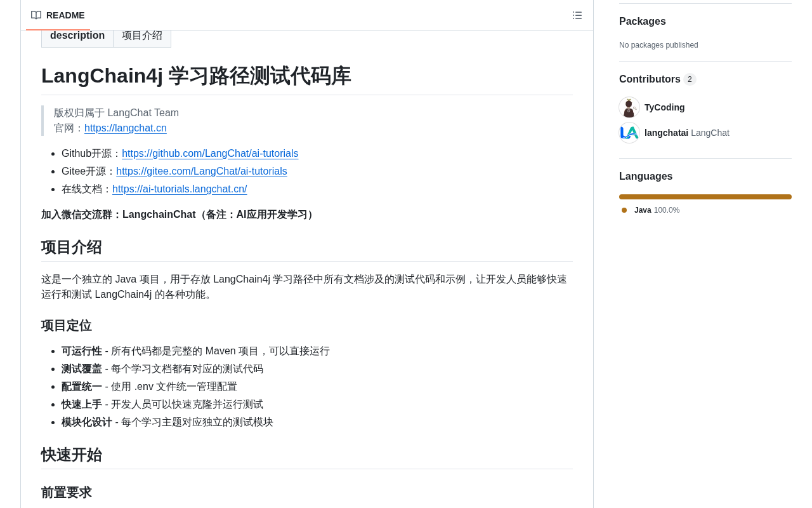Viewport: 812px width, 508px height.
Task: Open the README outline icon
Action: point(577,15)
